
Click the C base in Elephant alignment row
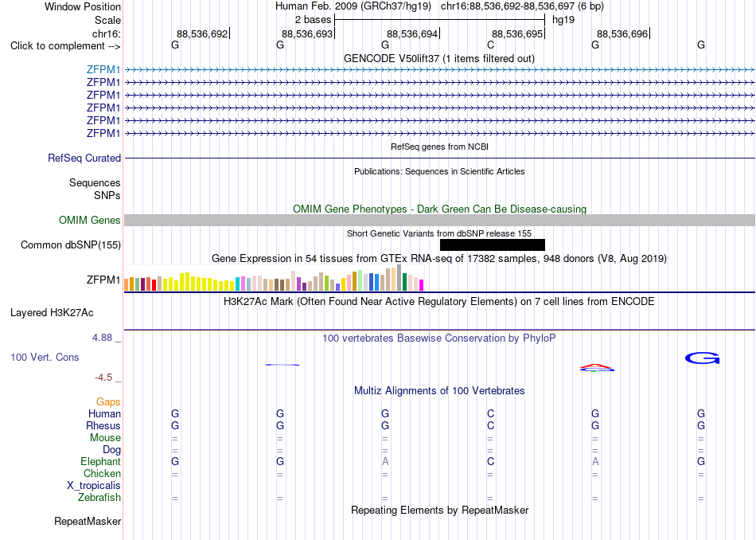(x=490, y=461)
